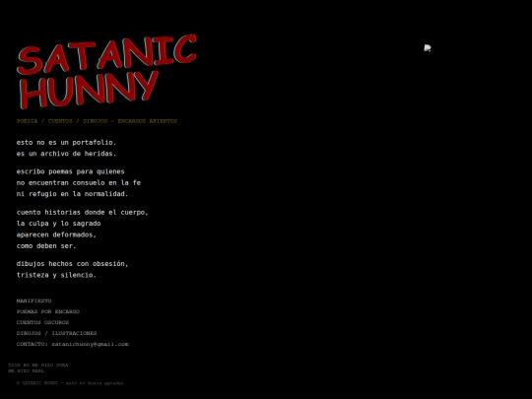Click the line 'como deben ser.'

tap(46, 246)
